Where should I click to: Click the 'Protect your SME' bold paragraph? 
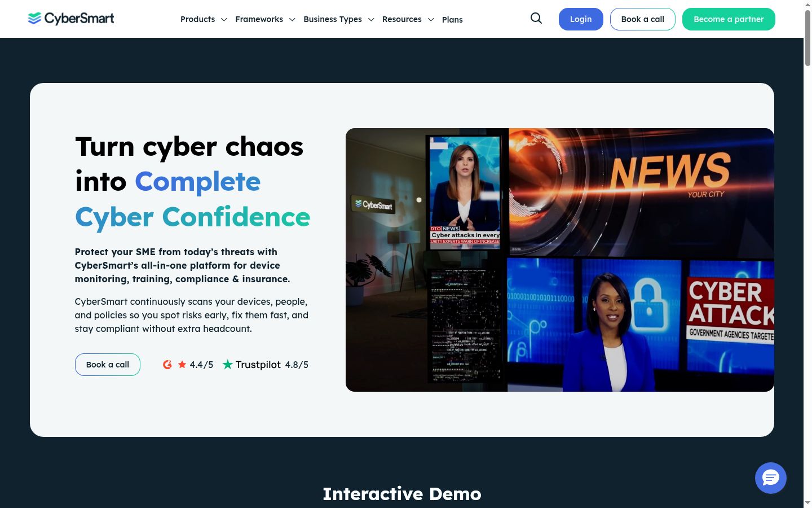183,265
